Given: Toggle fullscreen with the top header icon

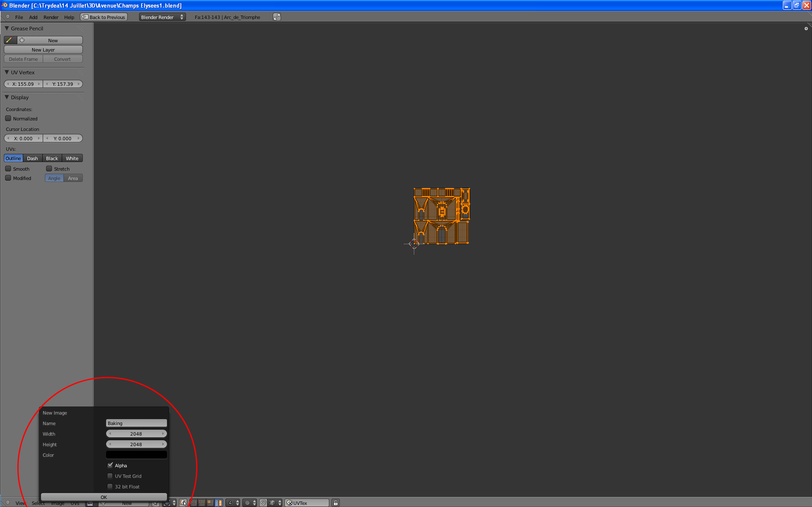Looking at the screenshot, I should pyautogui.click(x=277, y=17).
